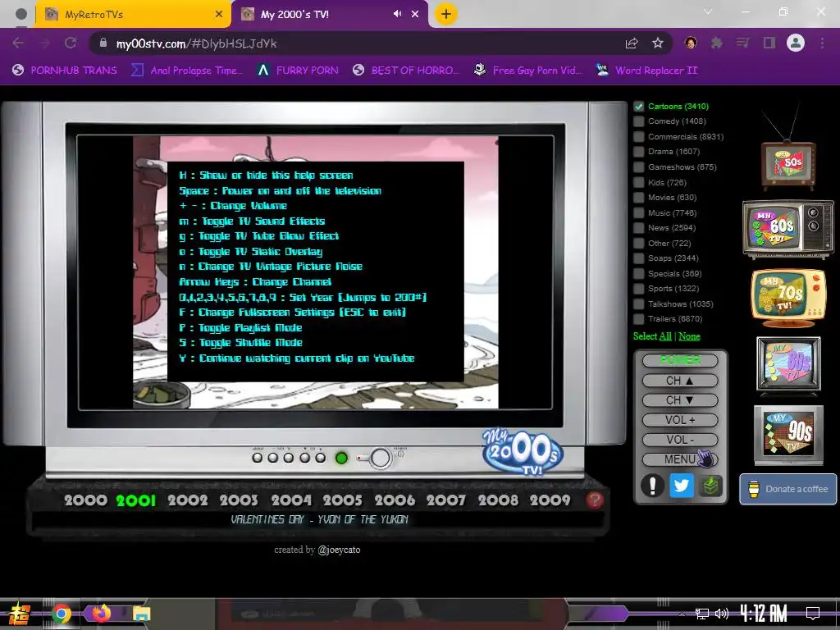Toggle the browser side panel icon
Screen dimensions: 840x630
[769, 43]
